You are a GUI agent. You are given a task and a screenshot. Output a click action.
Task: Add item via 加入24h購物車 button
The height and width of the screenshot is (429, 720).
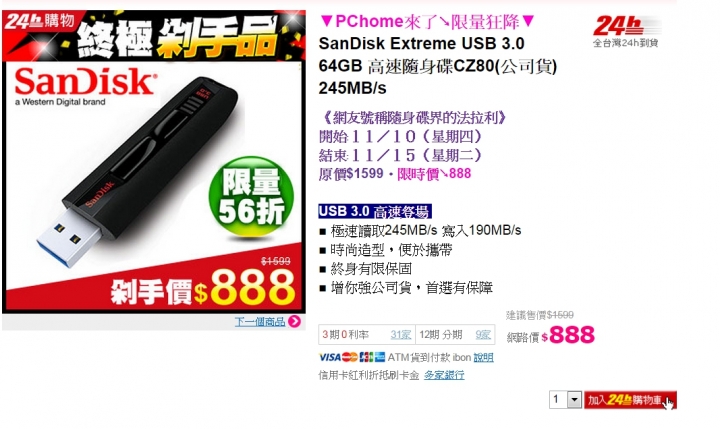(630, 400)
